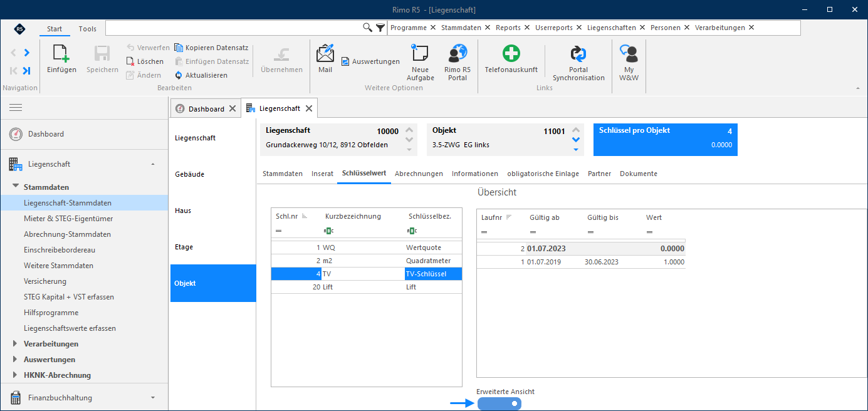
Task: Select the Lift key row
Action: click(367, 287)
